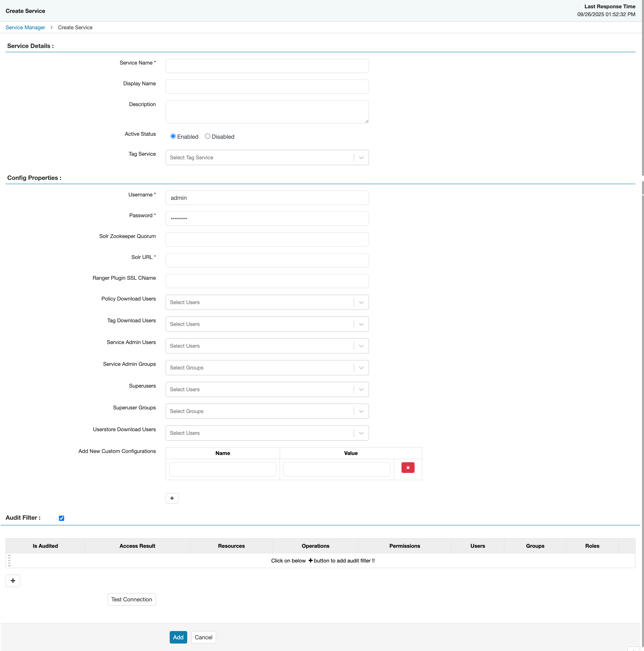Viewport: 644px width, 651px height.
Task: Click the Service Name input field
Action: pyautogui.click(x=267, y=66)
